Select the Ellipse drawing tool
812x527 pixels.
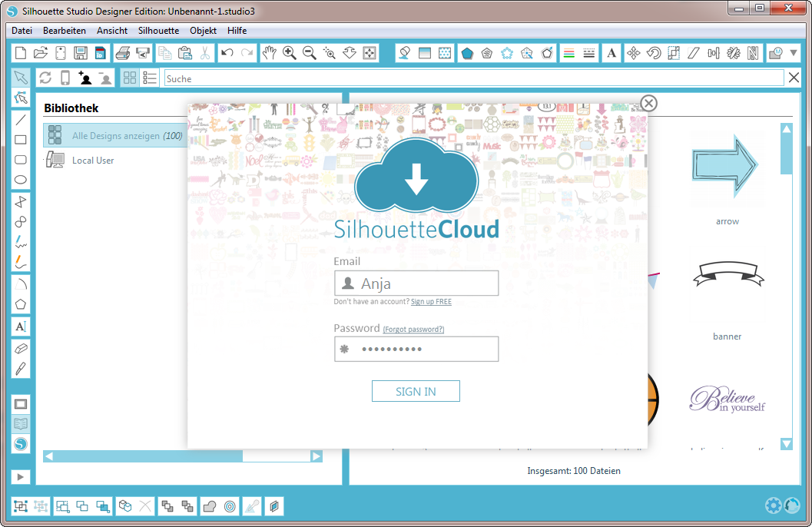coord(21,180)
